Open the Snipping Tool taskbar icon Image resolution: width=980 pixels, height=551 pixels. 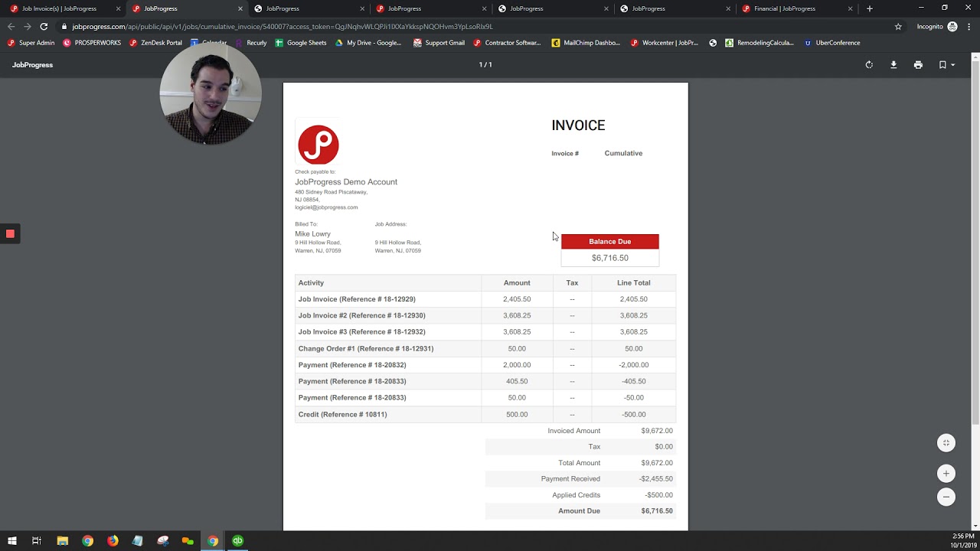click(x=162, y=540)
